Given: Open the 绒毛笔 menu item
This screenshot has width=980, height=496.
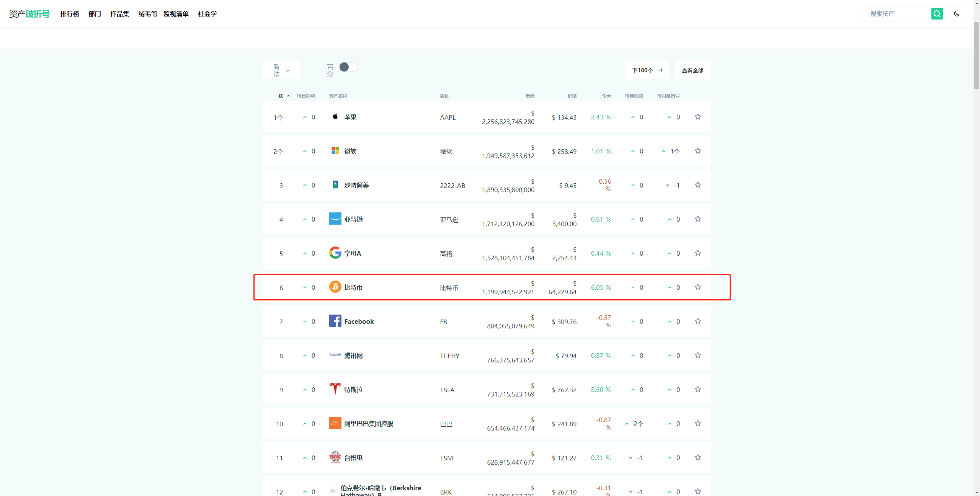Looking at the screenshot, I should point(148,14).
